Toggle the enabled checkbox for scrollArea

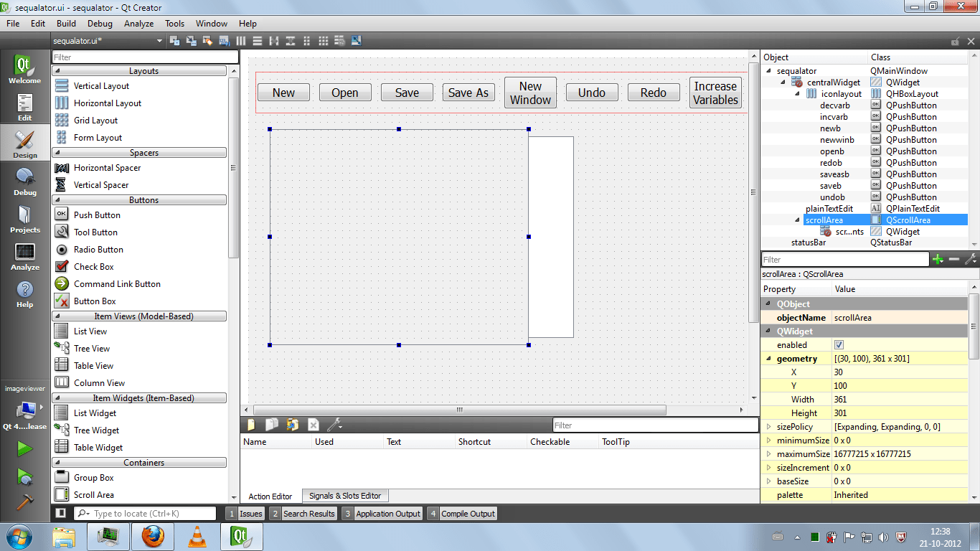coord(839,344)
